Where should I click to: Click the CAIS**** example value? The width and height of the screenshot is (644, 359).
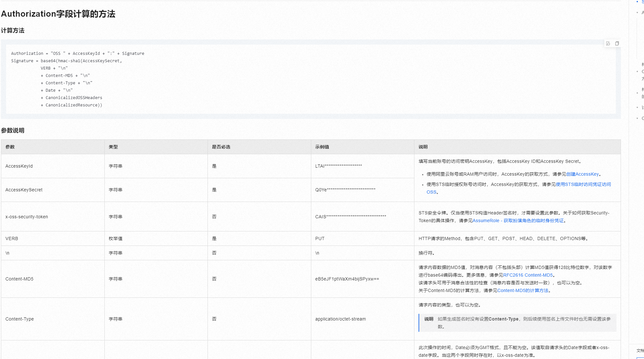[x=351, y=217]
